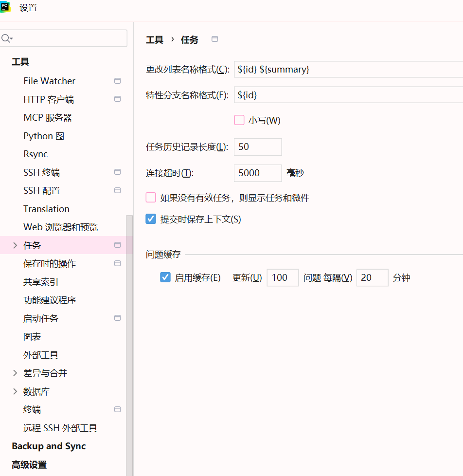Click the small icon beside HTTP 客户端
This screenshot has width=463, height=476.
pyautogui.click(x=117, y=99)
